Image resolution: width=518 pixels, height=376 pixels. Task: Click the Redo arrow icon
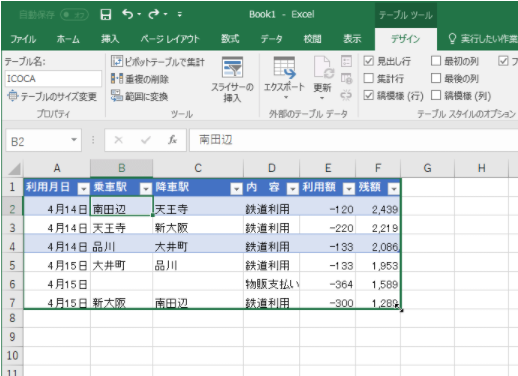tap(154, 14)
